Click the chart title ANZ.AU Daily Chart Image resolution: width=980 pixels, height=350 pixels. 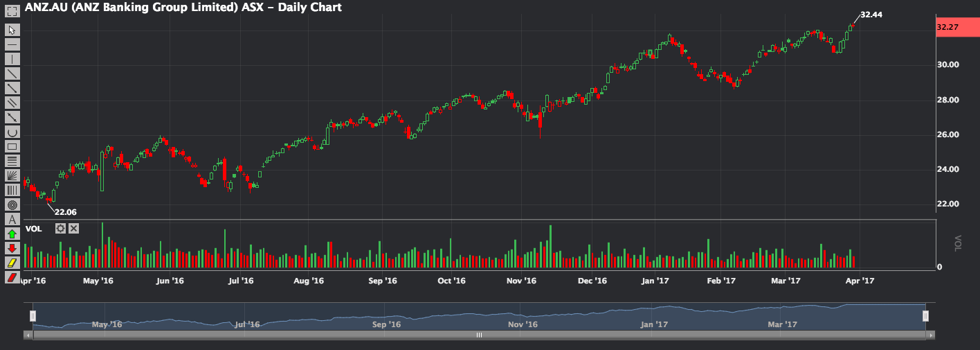[183, 7]
